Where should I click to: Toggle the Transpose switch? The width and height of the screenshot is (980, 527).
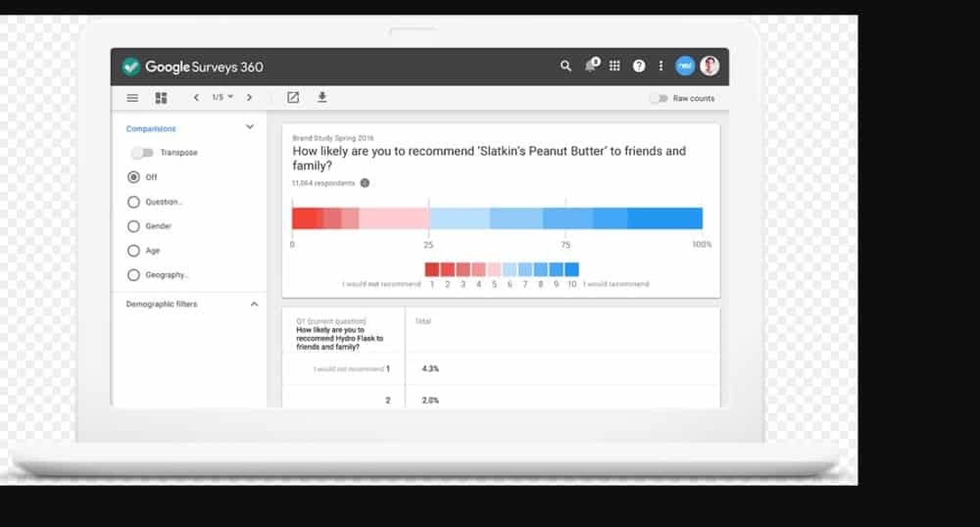pos(142,153)
